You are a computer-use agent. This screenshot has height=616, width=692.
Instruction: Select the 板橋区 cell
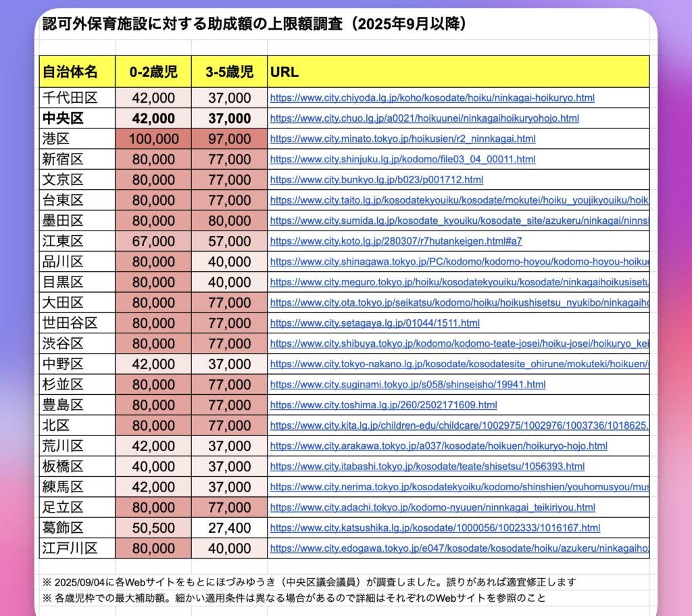click(77, 466)
